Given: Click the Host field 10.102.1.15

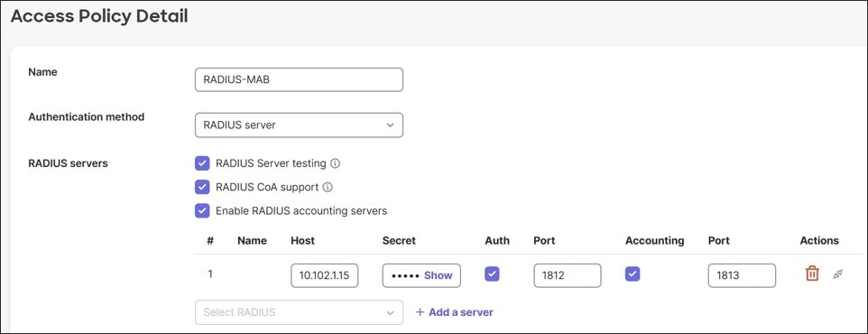Looking at the screenshot, I should tap(325, 275).
